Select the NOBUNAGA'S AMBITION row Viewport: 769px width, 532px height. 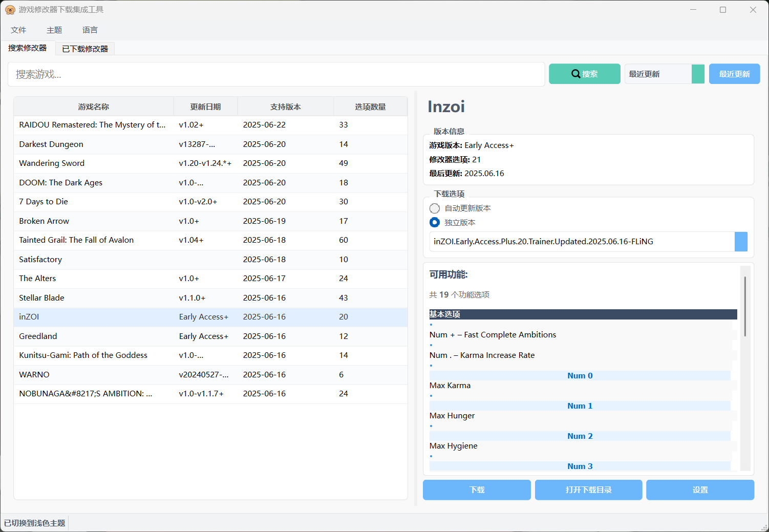(x=211, y=394)
